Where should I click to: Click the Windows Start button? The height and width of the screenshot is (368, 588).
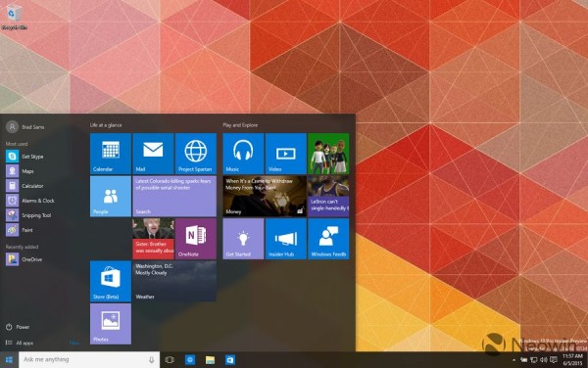(9, 360)
